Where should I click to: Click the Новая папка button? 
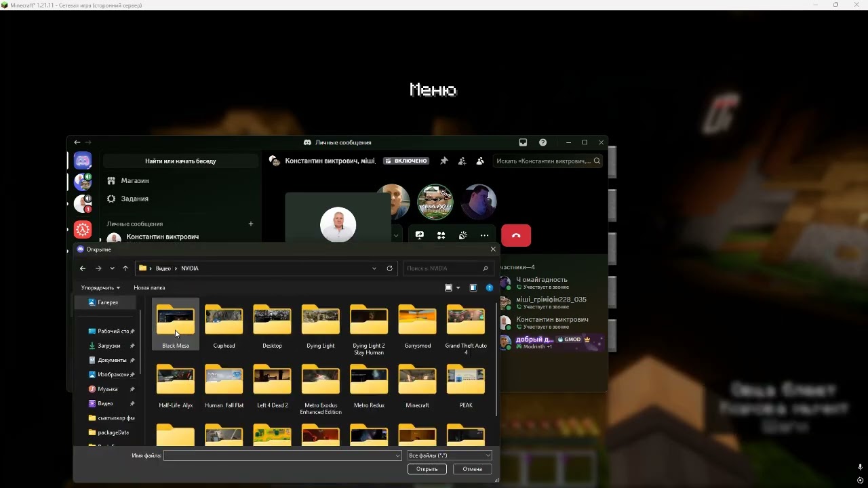click(149, 288)
